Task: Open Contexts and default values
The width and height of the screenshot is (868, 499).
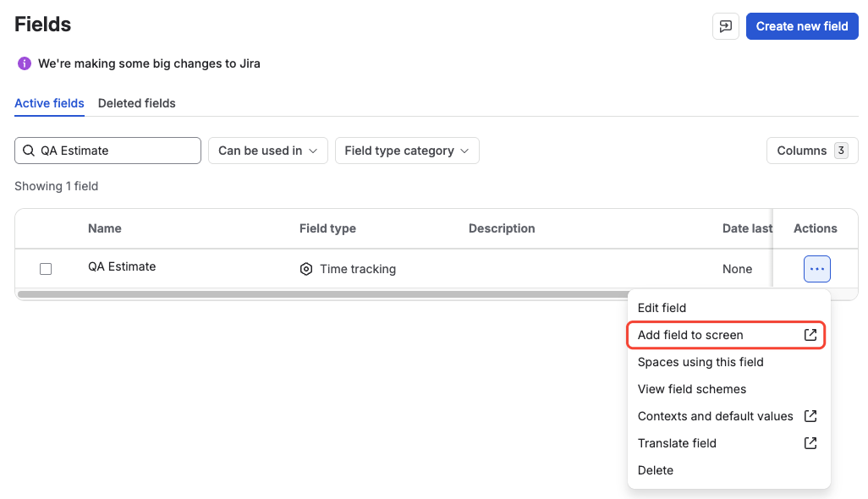Action: coord(728,416)
